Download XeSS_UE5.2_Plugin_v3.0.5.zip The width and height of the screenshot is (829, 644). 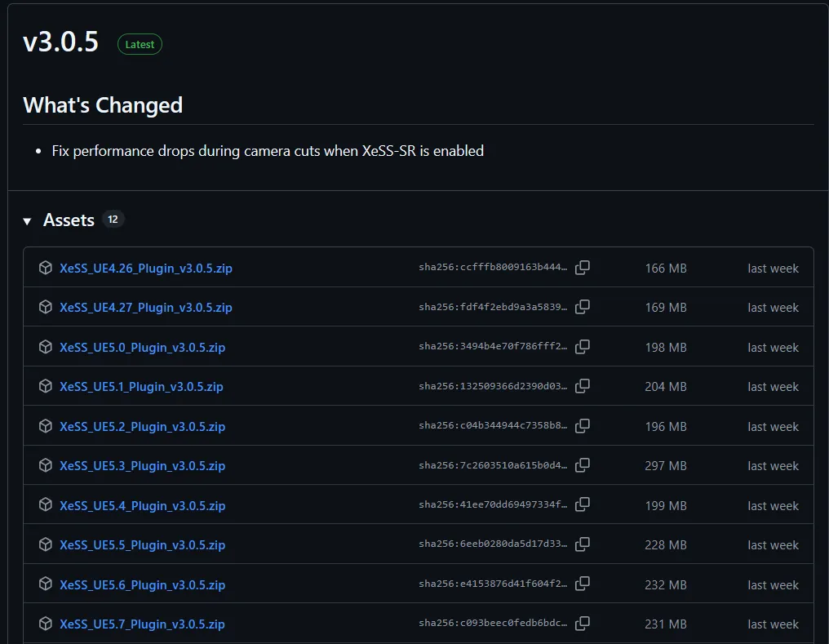pos(142,427)
